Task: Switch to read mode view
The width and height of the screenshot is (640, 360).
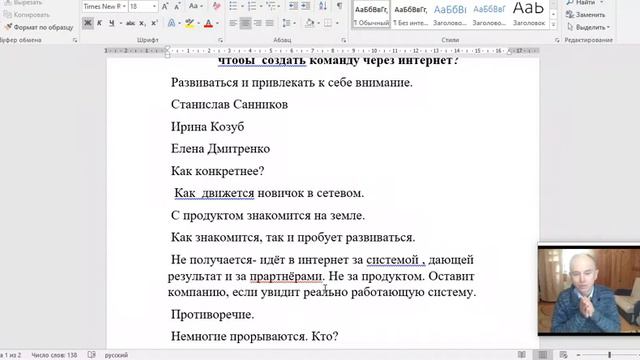Action: coord(522,355)
